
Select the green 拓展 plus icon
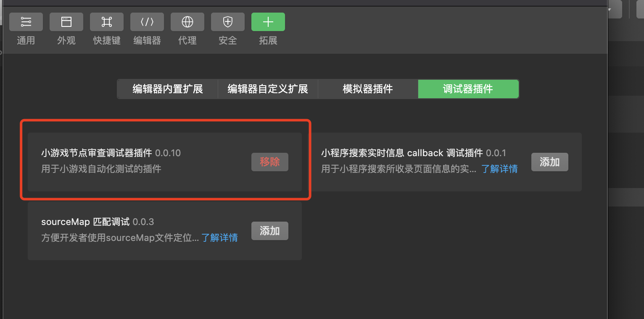268,22
